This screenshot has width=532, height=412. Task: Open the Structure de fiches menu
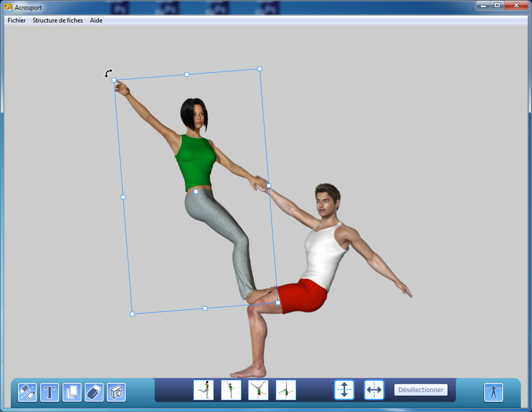tap(58, 20)
